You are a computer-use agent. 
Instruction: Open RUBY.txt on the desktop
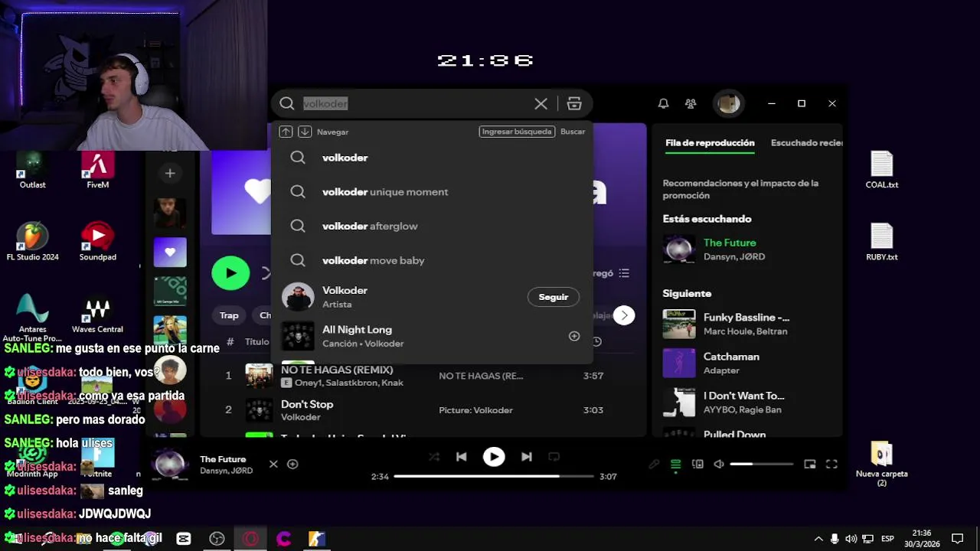pyautogui.click(x=882, y=242)
